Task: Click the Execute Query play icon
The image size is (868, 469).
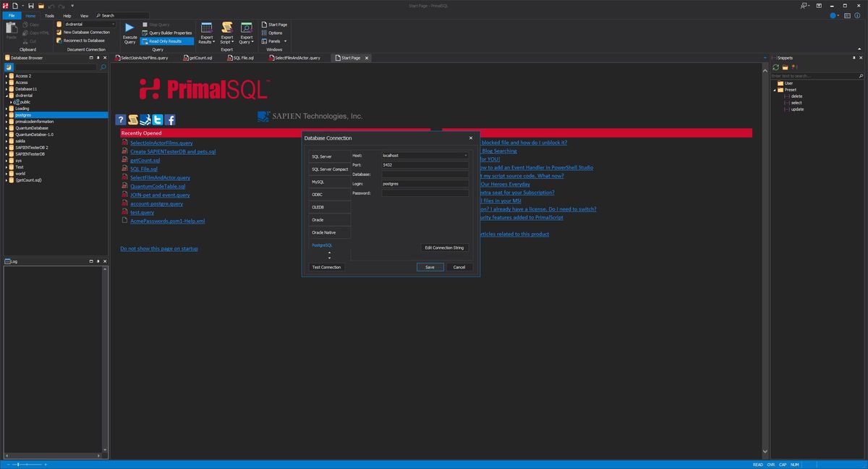Action: coord(129,28)
